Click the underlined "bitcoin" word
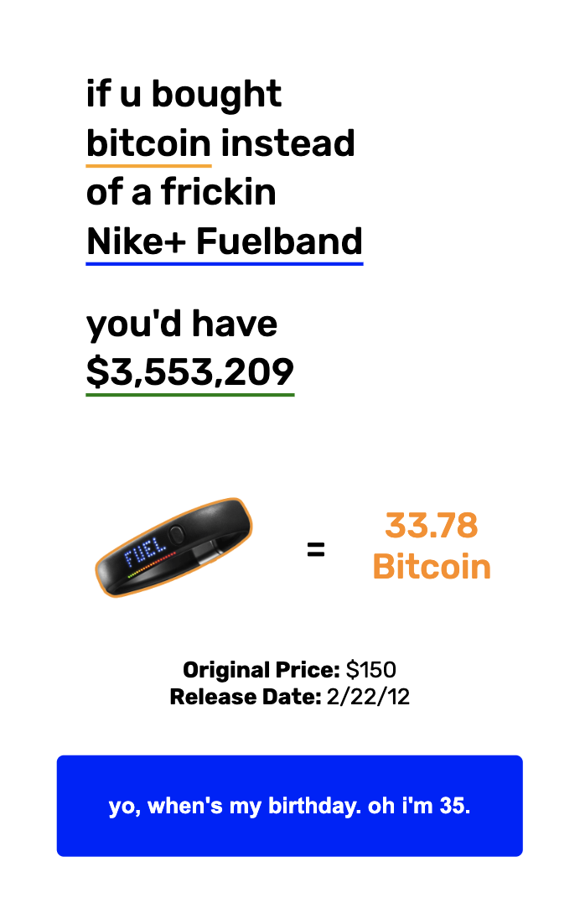 tap(148, 143)
